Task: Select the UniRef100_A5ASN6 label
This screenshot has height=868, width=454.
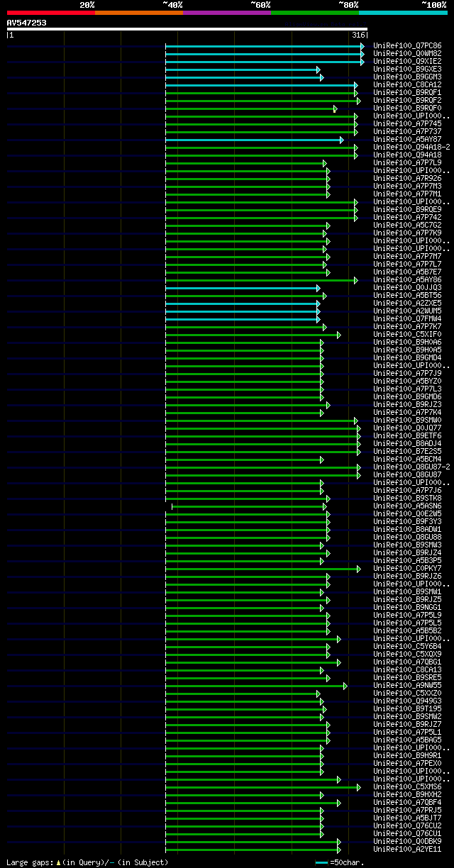Action: point(407,506)
